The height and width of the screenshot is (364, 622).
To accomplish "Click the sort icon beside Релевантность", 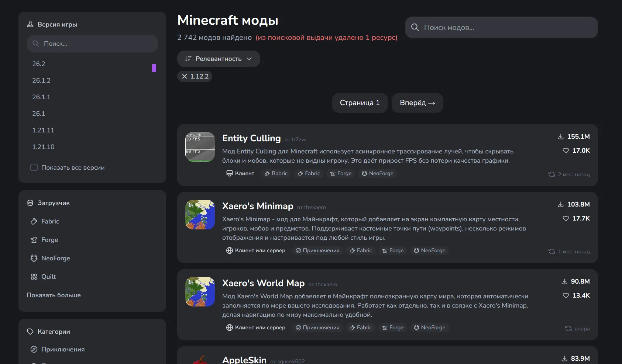I will (x=188, y=59).
